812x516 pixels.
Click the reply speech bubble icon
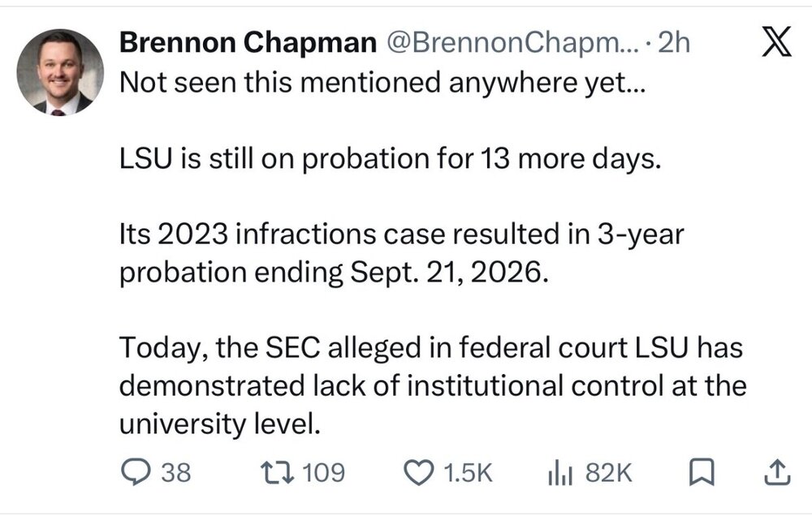pos(136,472)
